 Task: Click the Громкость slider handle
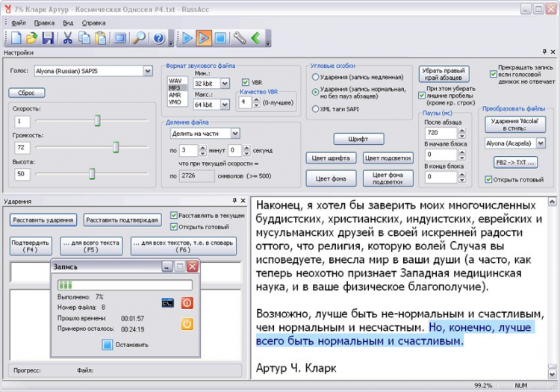(x=116, y=147)
